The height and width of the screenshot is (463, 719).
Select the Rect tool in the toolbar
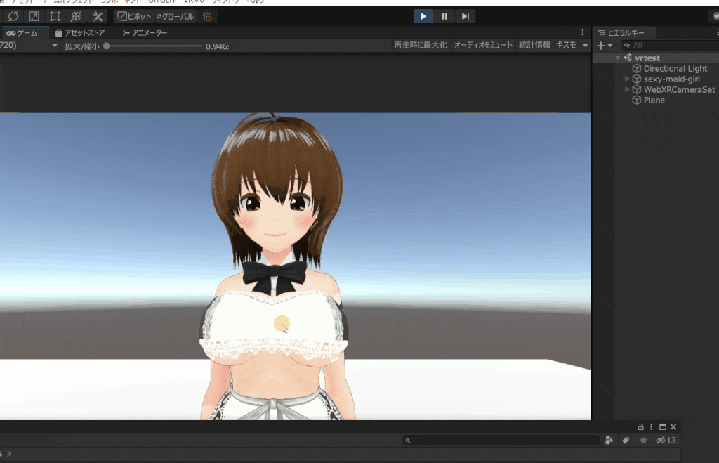click(x=54, y=16)
